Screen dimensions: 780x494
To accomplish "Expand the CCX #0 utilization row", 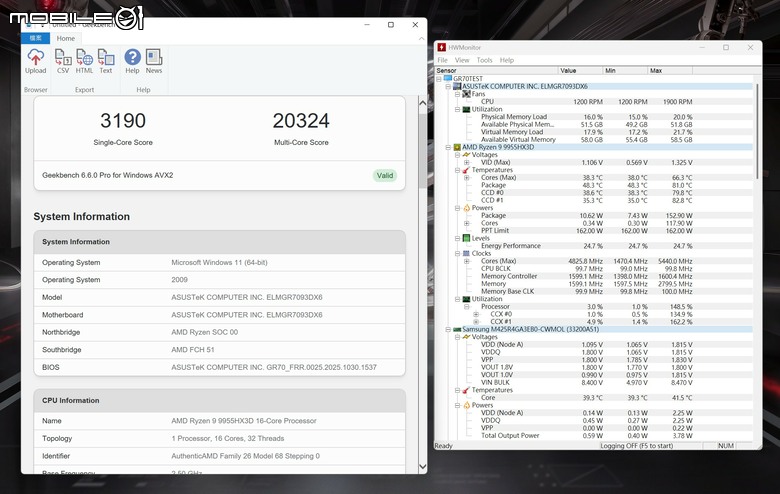I will (x=476, y=314).
